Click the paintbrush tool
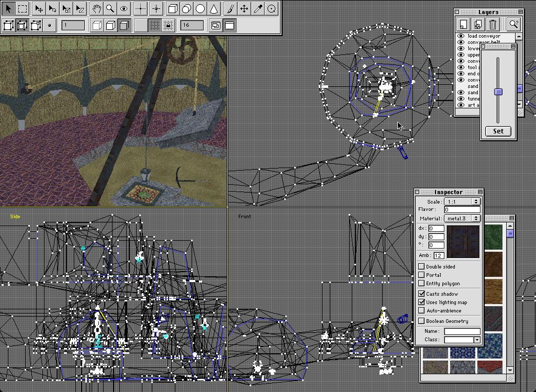 tap(231, 8)
